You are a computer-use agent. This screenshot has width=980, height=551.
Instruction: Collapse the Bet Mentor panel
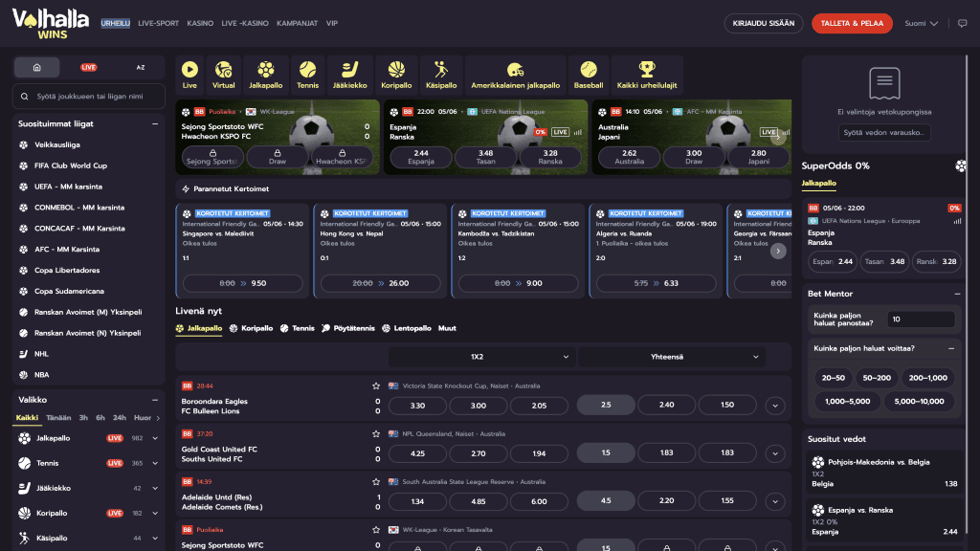pyautogui.click(x=957, y=294)
